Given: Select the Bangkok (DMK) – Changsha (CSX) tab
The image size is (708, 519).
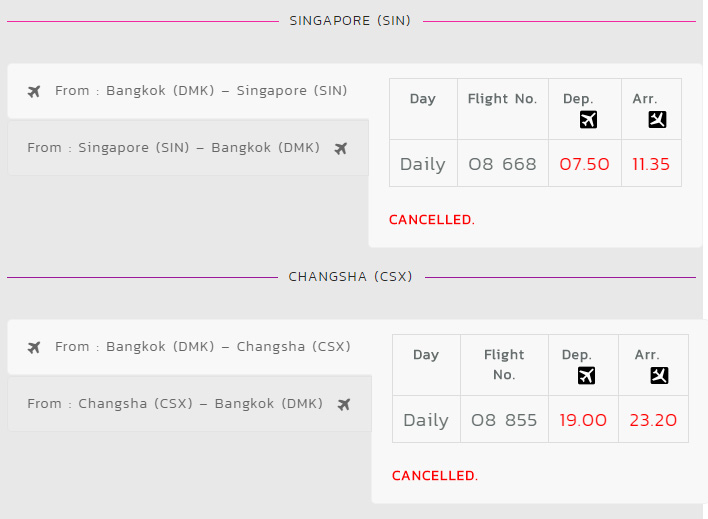Looking at the screenshot, I should click(x=190, y=347).
